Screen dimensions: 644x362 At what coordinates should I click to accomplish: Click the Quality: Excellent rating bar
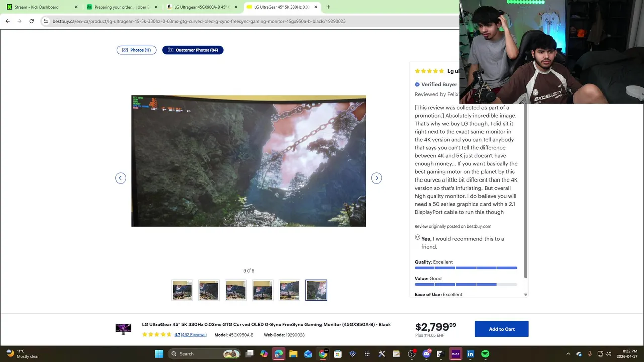click(466, 268)
